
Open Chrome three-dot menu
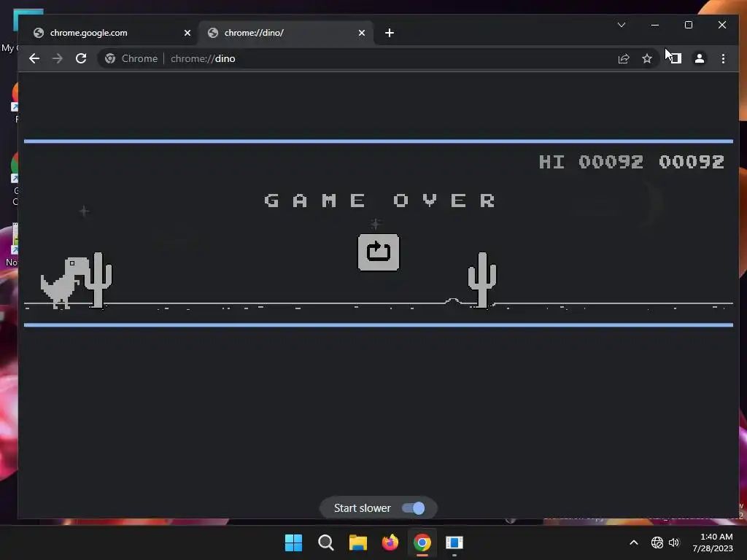click(x=723, y=58)
